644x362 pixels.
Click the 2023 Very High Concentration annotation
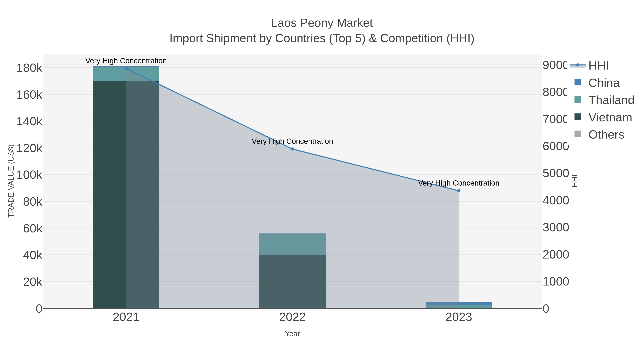[459, 183]
